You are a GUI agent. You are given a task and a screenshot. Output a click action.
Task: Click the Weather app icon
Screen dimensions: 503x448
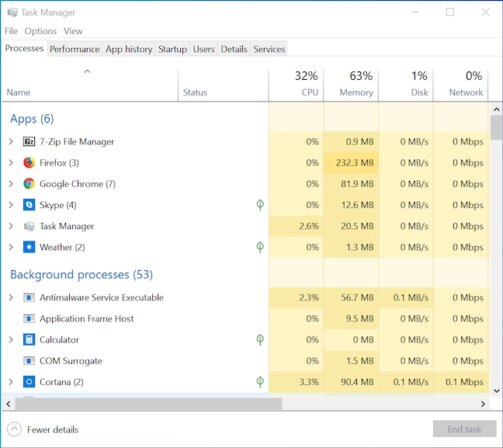pyautogui.click(x=29, y=247)
